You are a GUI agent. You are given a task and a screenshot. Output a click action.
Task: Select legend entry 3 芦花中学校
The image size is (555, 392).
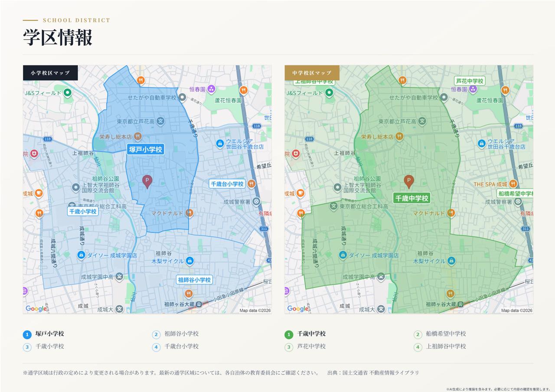point(305,347)
